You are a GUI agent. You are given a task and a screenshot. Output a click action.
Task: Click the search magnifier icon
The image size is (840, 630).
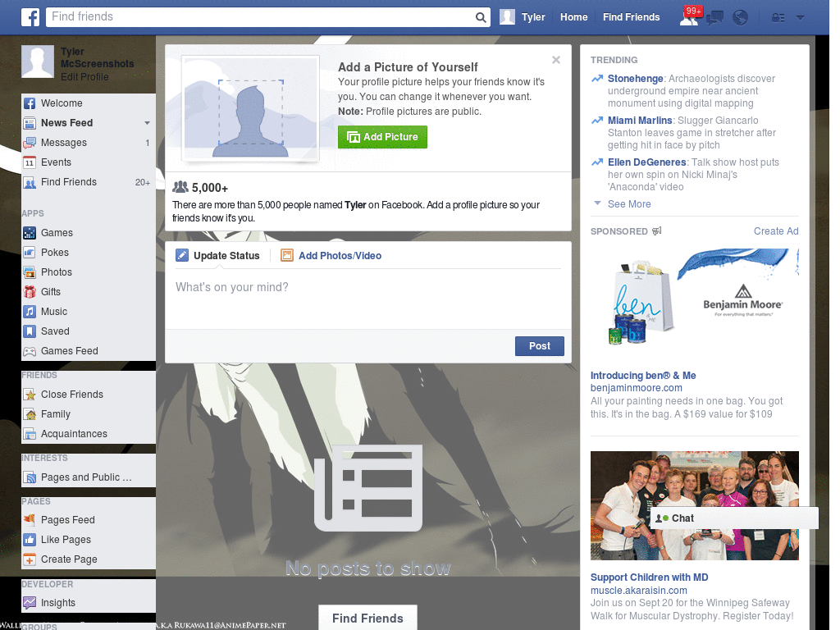tap(481, 17)
